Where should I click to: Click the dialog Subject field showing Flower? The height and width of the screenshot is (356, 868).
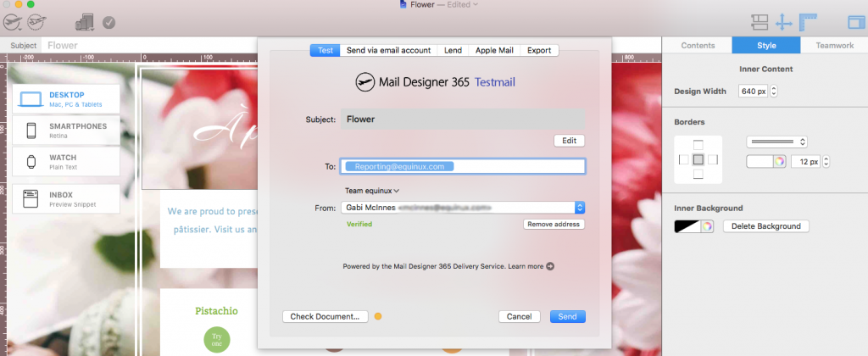(x=463, y=119)
